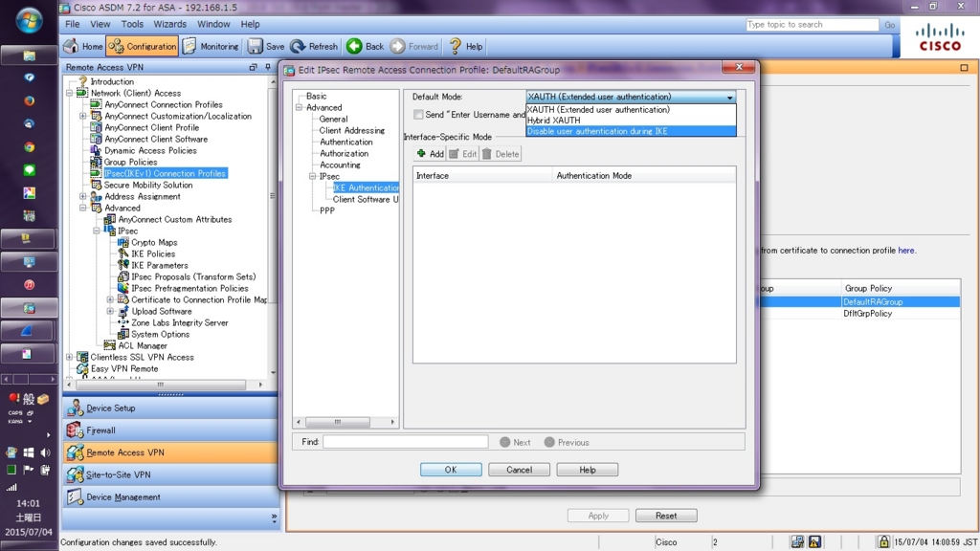The width and height of the screenshot is (980, 551).
Task: Click the Type topic to search field
Action: point(813,24)
